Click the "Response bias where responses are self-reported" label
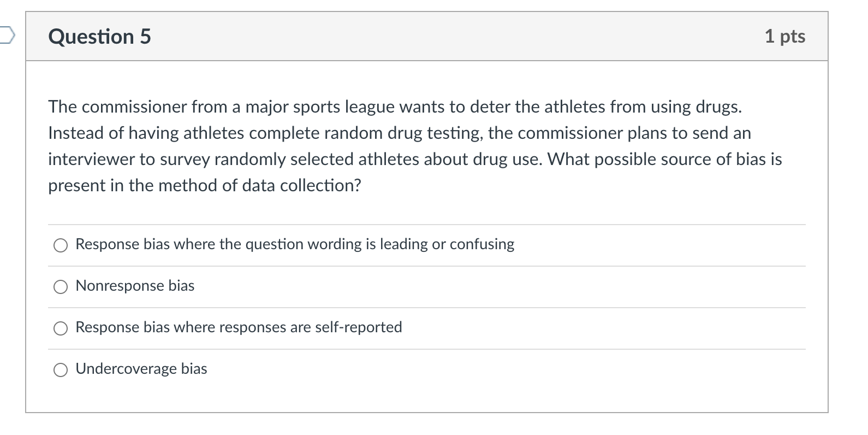Screen dimensions: 868x435 [x=239, y=327]
